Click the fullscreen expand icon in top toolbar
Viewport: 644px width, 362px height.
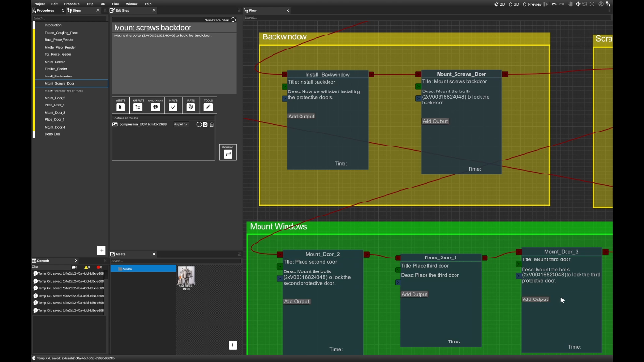592,4
